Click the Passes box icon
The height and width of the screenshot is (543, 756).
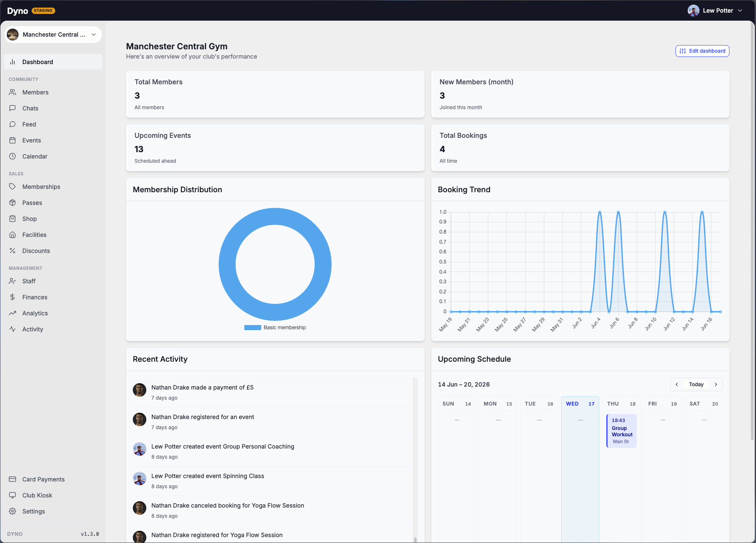point(13,203)
